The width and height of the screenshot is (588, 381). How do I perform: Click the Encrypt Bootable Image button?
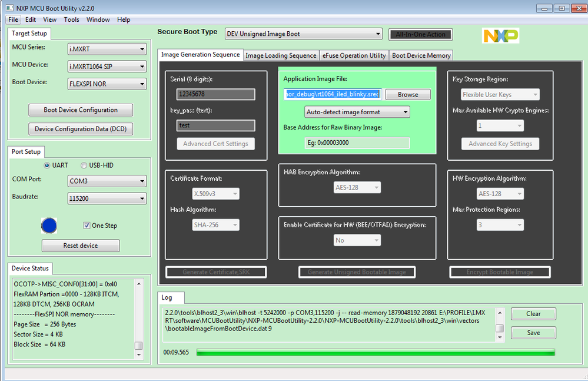point(500,272)
